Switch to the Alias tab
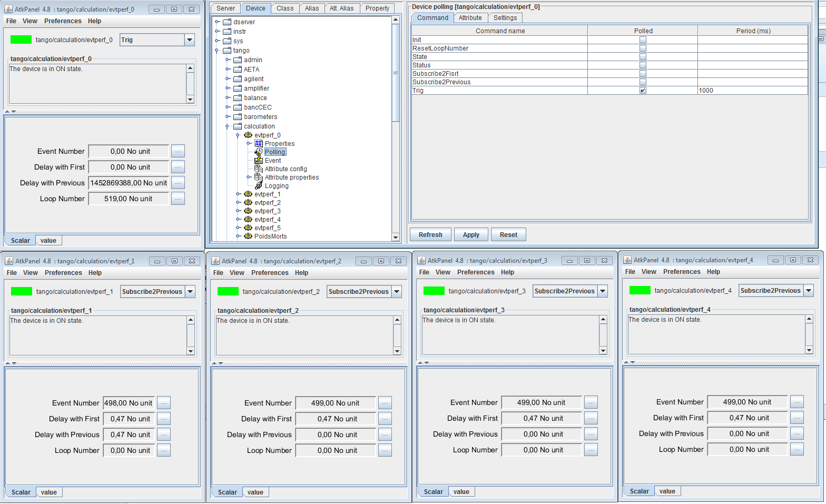The width and height of the screenshot is (826, 504). coord(312,8)
